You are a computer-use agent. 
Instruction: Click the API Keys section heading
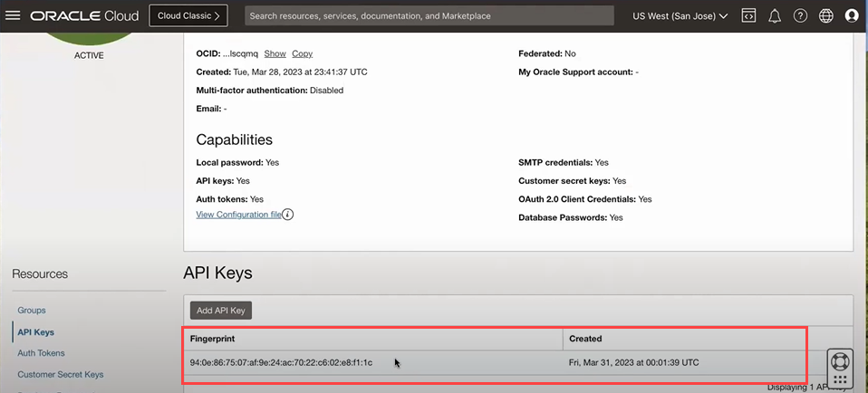pyautogui.click(x=217, y=273)
